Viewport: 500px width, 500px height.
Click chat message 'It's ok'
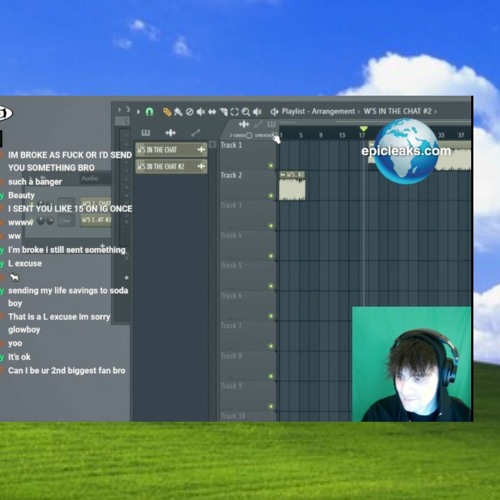click(x=19, y=357)
